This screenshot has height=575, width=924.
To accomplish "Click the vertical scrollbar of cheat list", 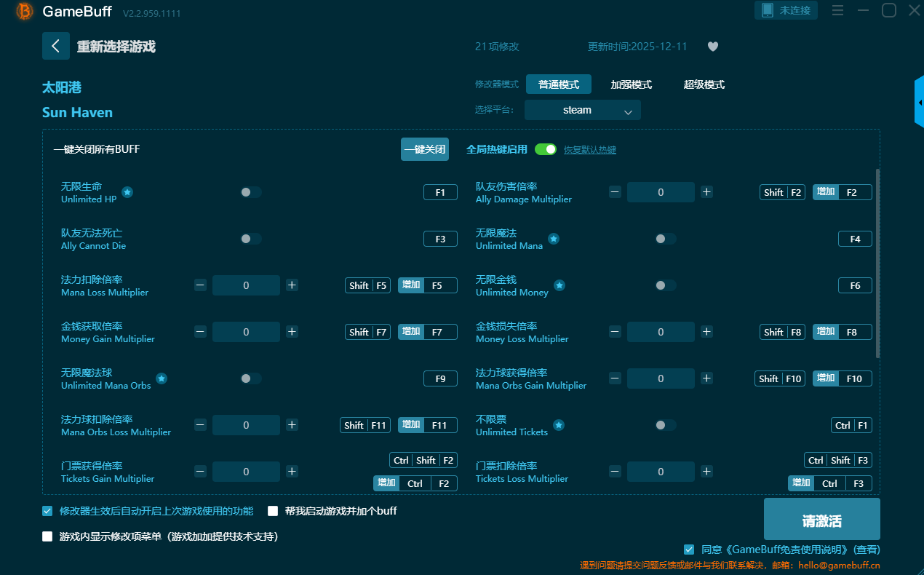I will pos(877,262).
